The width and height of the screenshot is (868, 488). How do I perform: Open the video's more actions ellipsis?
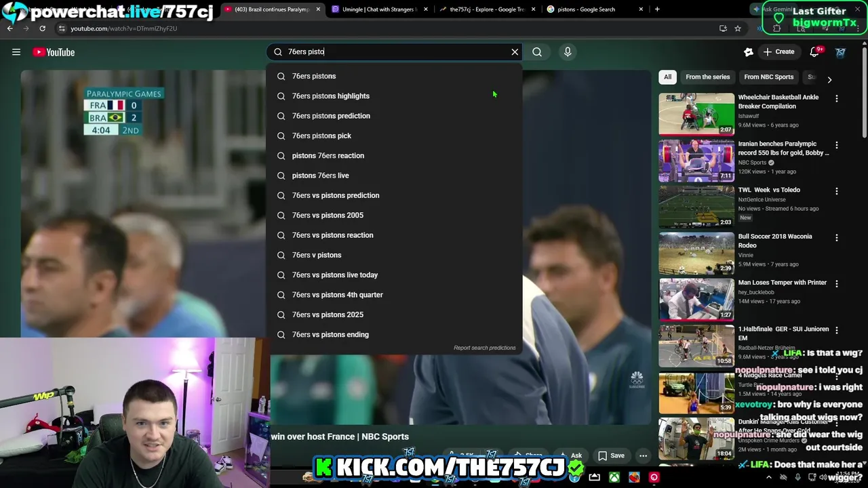tap(643, 455)
